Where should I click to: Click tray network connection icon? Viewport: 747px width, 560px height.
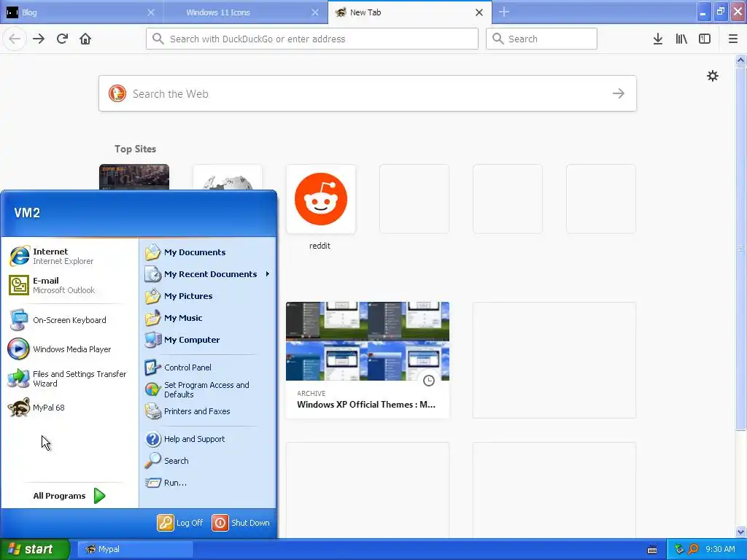pyautogui.click(x=679, y=549)
